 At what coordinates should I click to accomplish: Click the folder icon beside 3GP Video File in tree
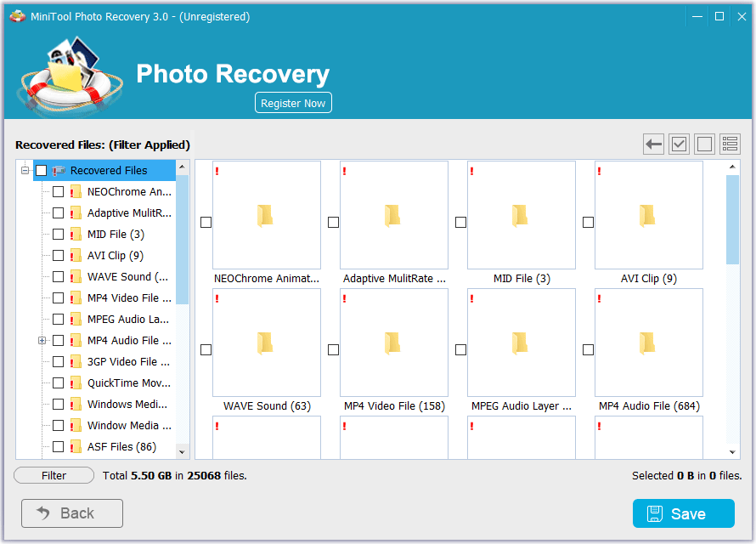coord(76,362)
